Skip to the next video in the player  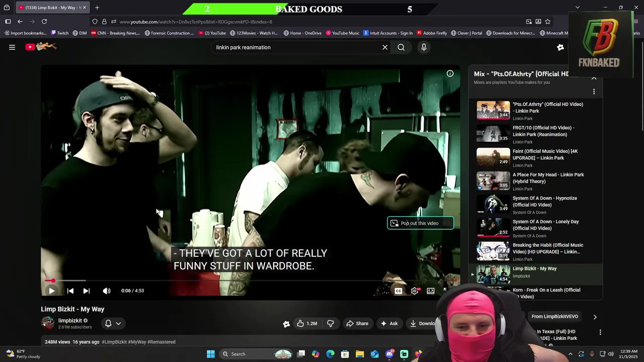pos(87,291)
